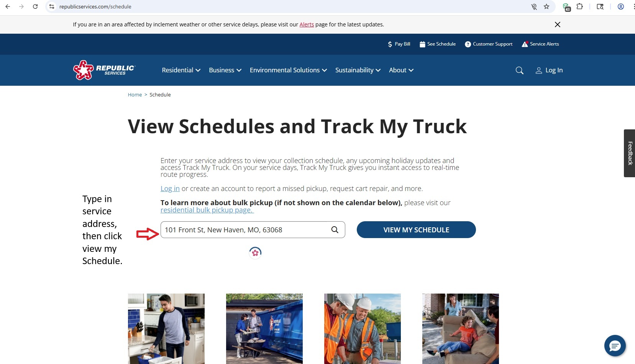Click the magnifier inside the address field
Viewport: 635px width, 364px height.
click(x=335, y=230)
